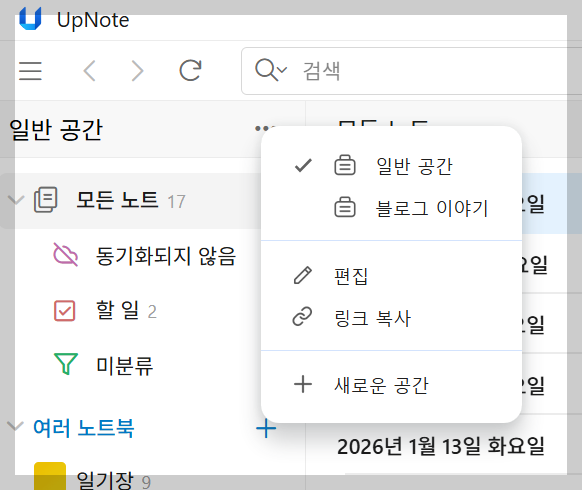Click the chain link copy icon
Screen dimensions: 582x490
click(x=302, y=317)
